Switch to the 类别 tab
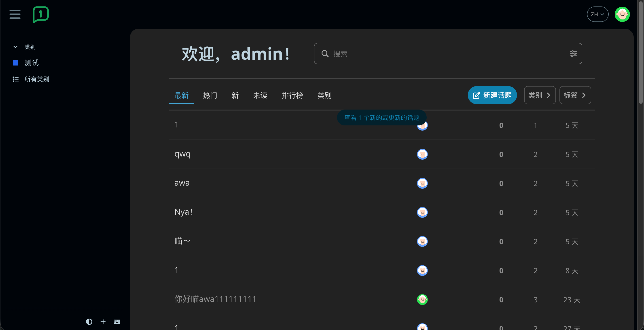Image resolution: width=644 pixels, height=330 pixels. 324,95
